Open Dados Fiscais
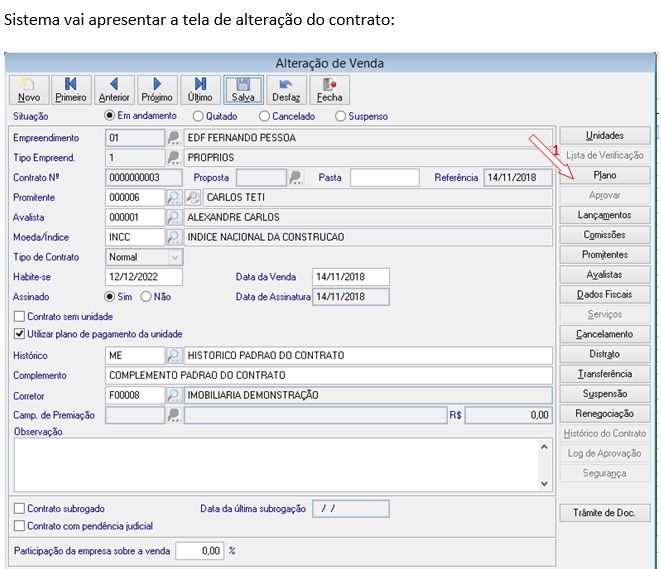Screen dimensions: 661x569 tap(605, 294)
